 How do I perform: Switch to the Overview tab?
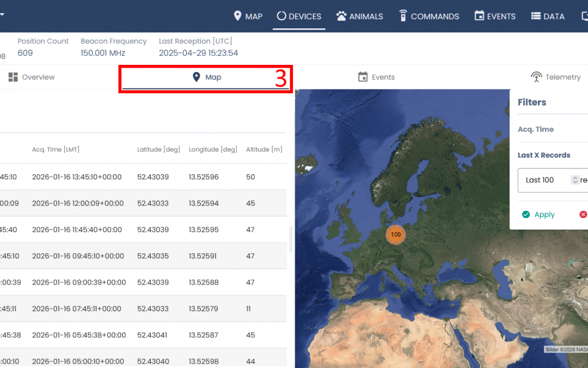[32, 77]
